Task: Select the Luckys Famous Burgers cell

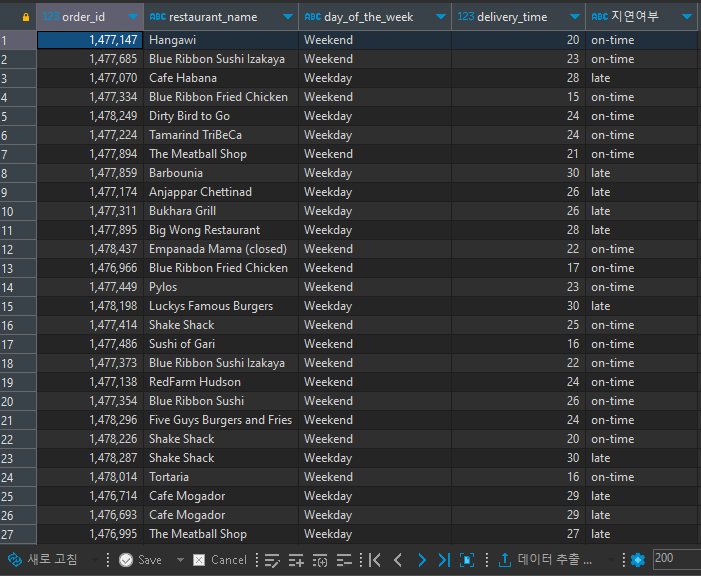Action: point(221,306)
